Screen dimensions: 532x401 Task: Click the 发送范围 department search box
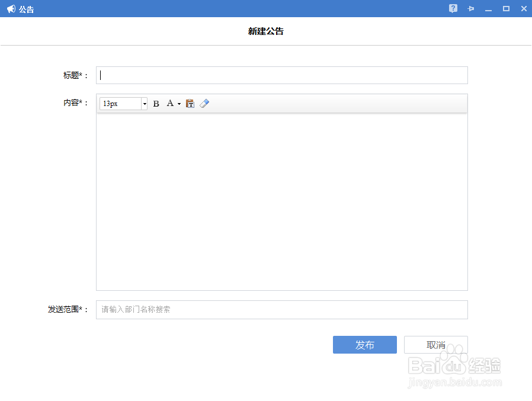coord(281,309)
